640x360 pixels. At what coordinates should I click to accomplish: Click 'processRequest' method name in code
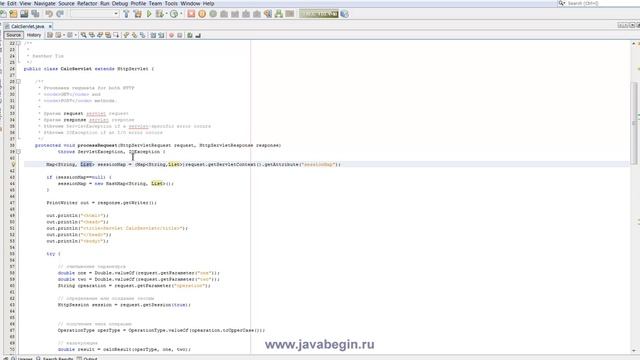(97, 145)
